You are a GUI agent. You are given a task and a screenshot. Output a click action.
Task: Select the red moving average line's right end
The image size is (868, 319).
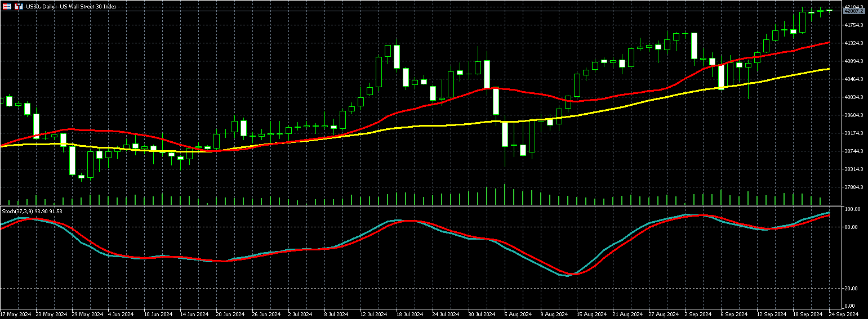click(x=828, y=42)
